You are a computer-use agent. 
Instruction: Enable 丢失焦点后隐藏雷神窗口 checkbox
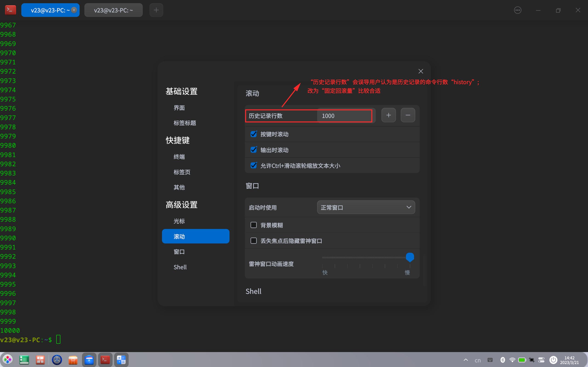[x=254, y=241]
